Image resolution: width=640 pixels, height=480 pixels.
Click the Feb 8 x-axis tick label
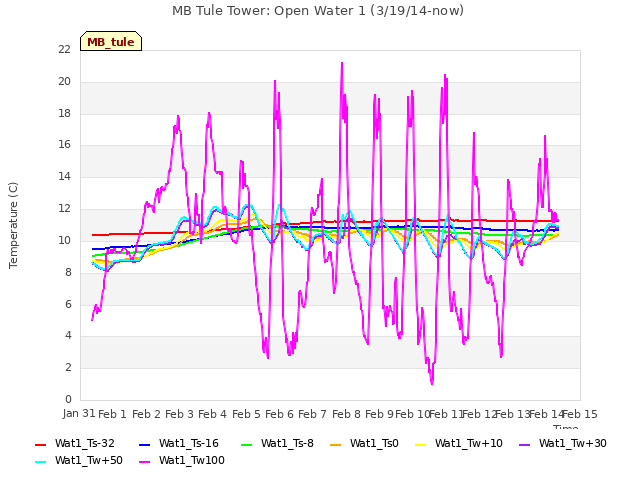(346, 414)
